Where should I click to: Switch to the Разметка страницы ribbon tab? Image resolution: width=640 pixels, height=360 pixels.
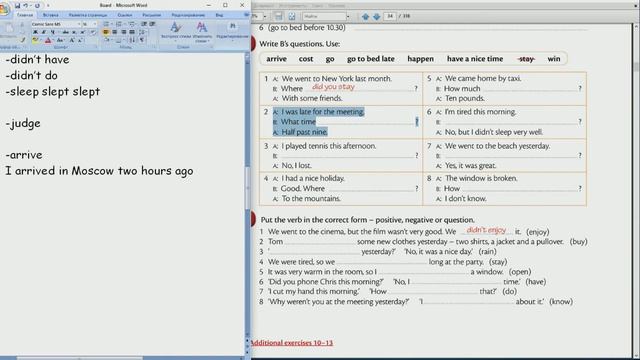point(88,15)
